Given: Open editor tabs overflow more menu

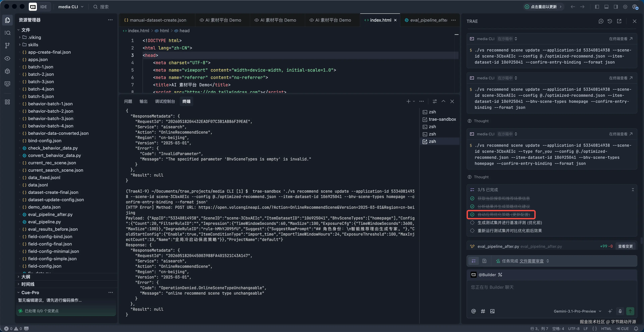Looking at the screenshot, I should coord(453,20).
